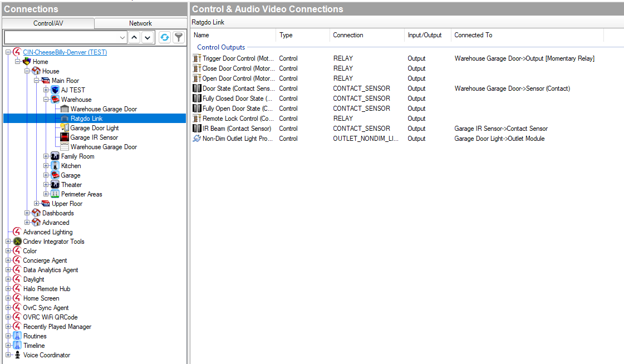Screen dimensions: 624x364
Task: Click the Cindev Integrator Tools icon
Action: click(17, 242)
